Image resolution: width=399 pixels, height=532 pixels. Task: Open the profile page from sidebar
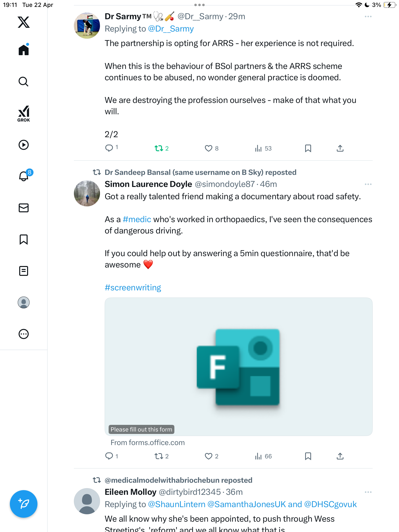coord(24,302)
